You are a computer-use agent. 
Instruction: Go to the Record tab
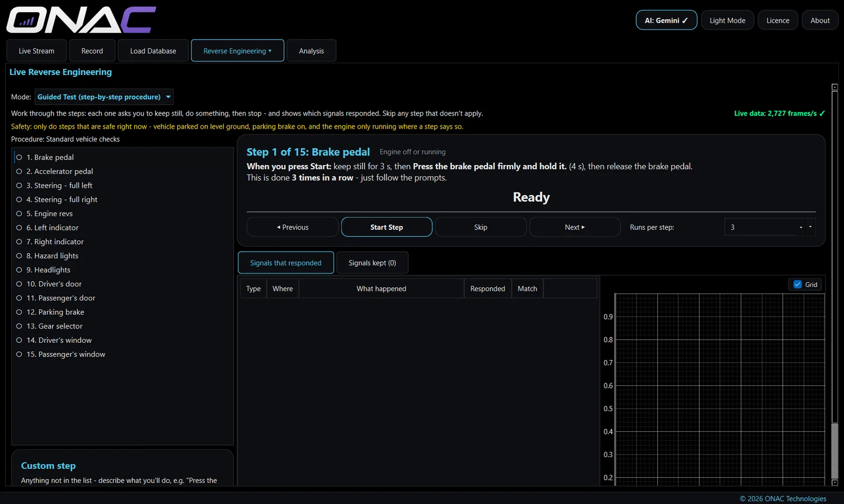(92, 51)
